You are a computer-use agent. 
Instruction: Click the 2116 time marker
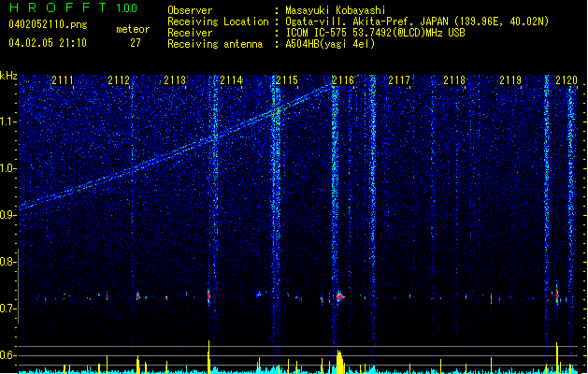click(343, 80)
